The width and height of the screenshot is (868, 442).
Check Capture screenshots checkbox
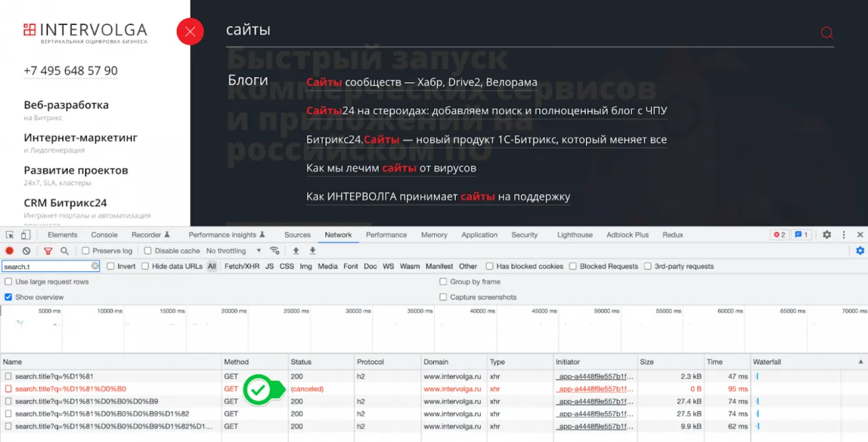tap(443, 297)
